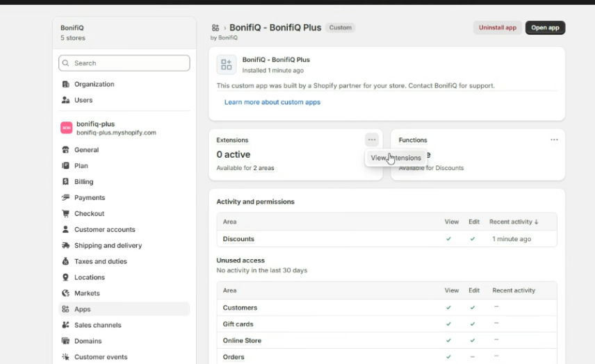Click the Custom badge next to title
The width and height of the screenshot is (595, 364).
[x=341, y=28]
